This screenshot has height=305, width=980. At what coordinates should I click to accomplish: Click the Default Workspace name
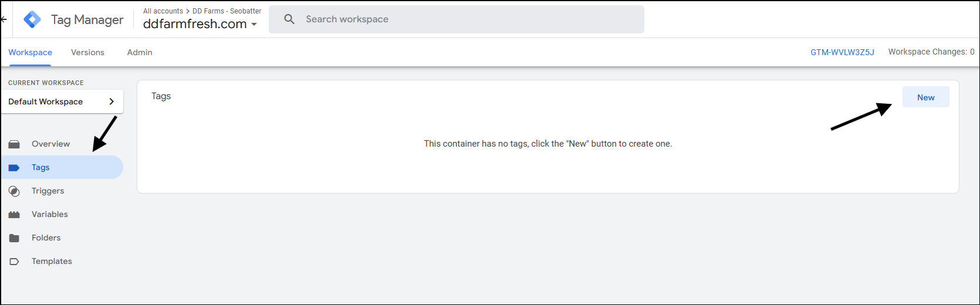tap(45, 101)
